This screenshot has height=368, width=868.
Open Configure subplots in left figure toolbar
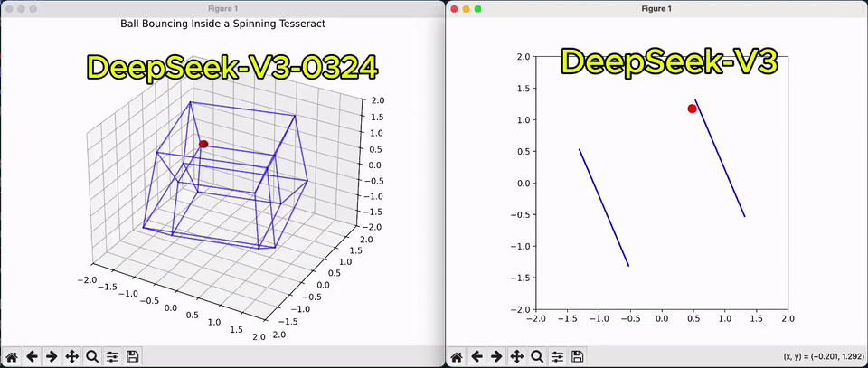(x=112, y=356)
